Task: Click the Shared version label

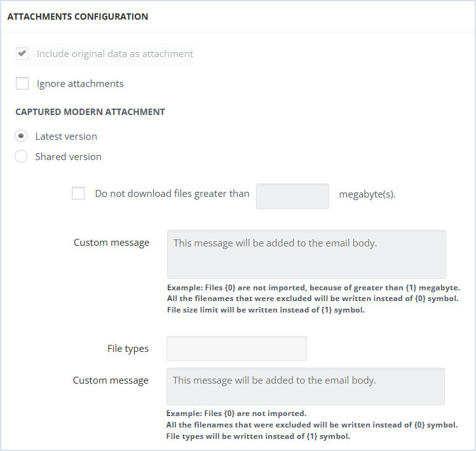Action: [68, 157]
